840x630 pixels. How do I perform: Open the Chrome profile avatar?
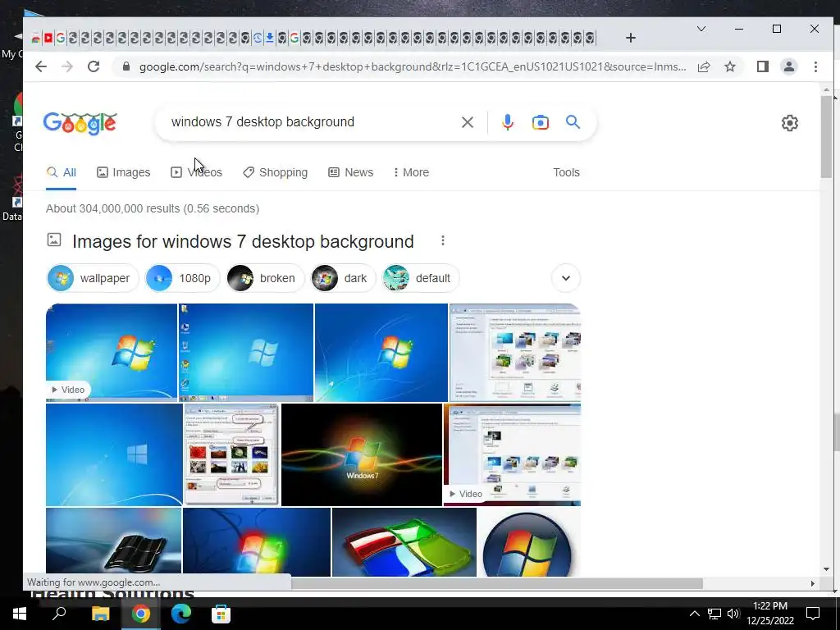(788, 66)
